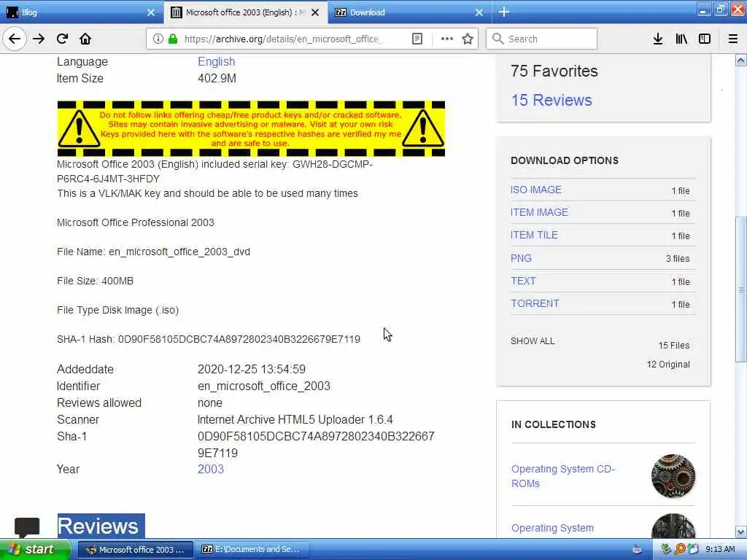Screen dimensions: 747x560
Task: Download the ITEM IMAGE file
Action: (539, 212)
